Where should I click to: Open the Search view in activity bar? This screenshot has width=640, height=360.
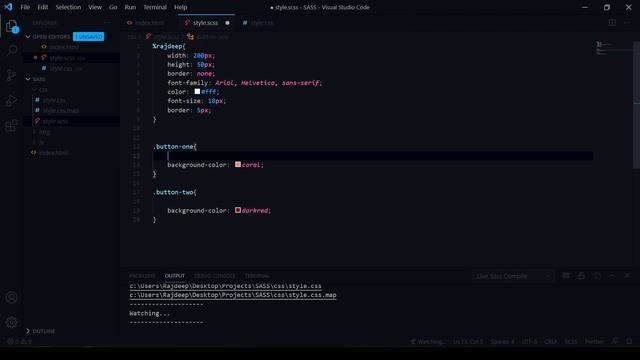[11, 51]
